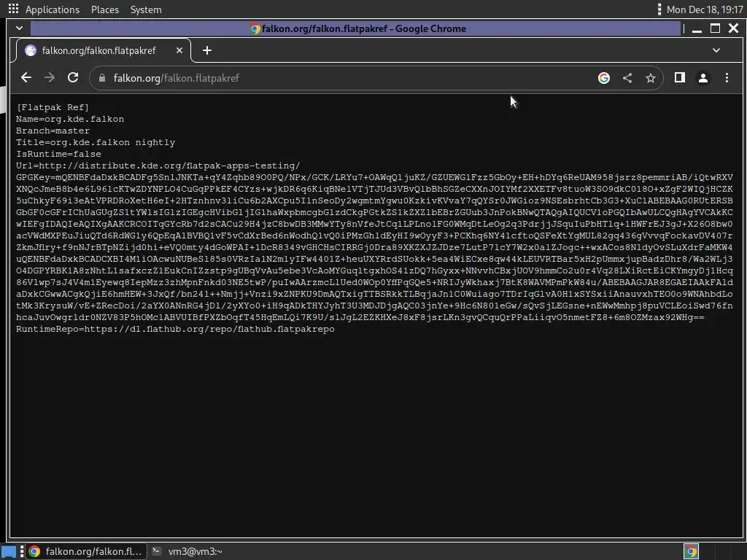
Task: Go back to previous page
Action: [x=26, y=77]
